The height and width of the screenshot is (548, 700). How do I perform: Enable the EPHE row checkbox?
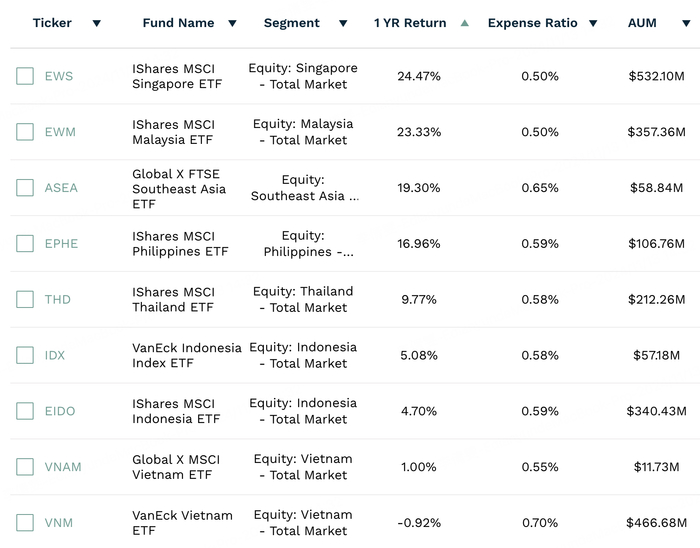(25, 244)
